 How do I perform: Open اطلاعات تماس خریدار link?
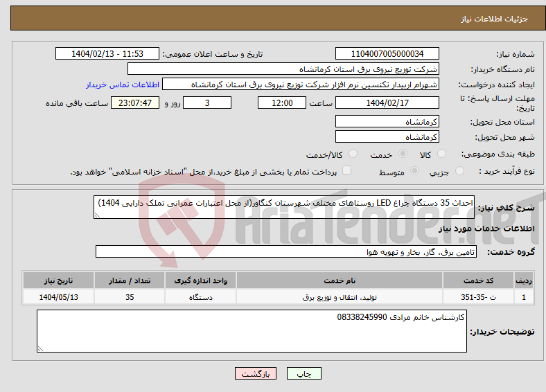click(123, 84)
